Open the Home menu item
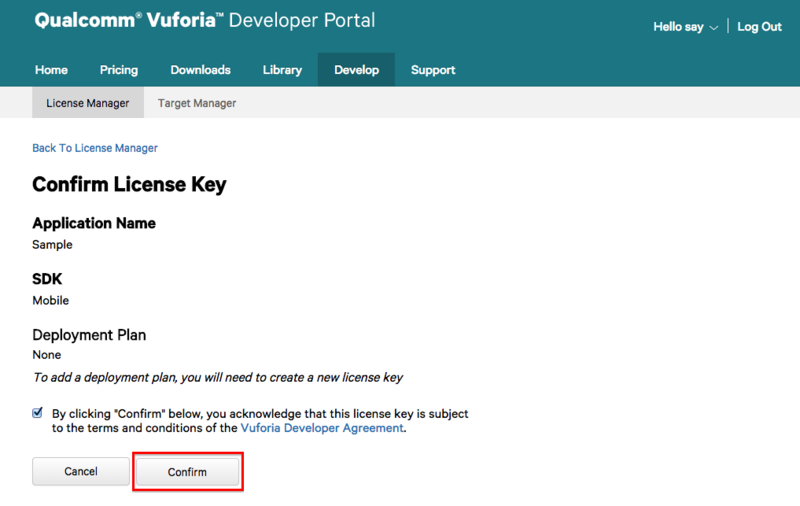 click(51, 70)
